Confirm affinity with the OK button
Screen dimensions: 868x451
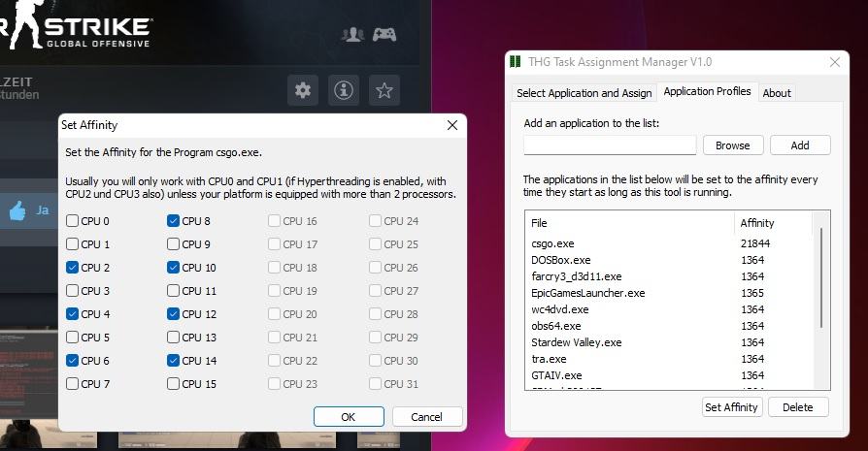click(x=349, y=417)
